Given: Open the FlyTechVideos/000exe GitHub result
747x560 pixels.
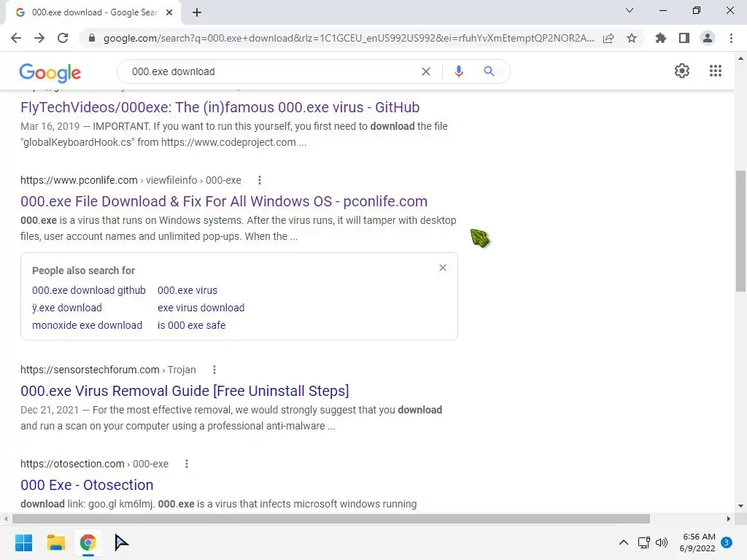Looking at the screenshot, I should 220,107.
